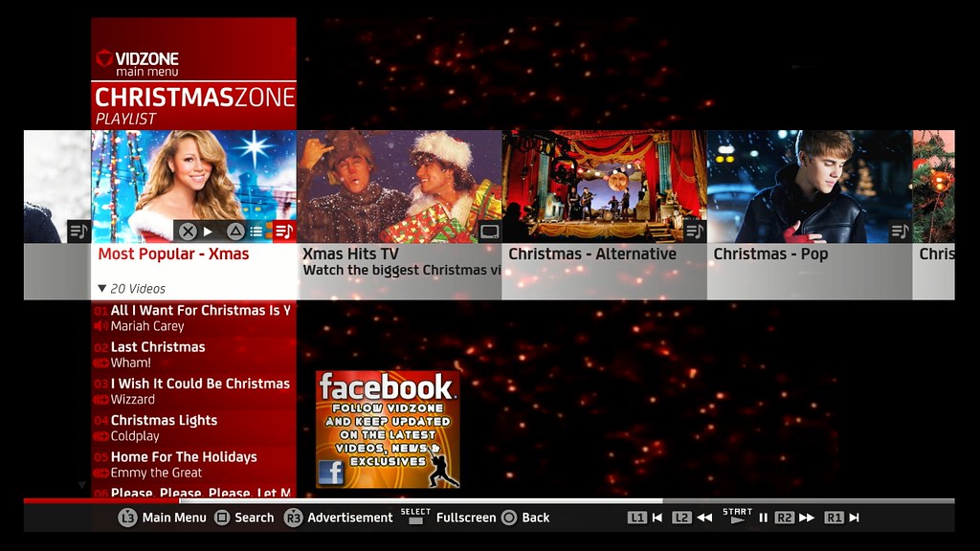
Task: Click the red playlist icon on Most Popular card
Action: pos(284,231)
